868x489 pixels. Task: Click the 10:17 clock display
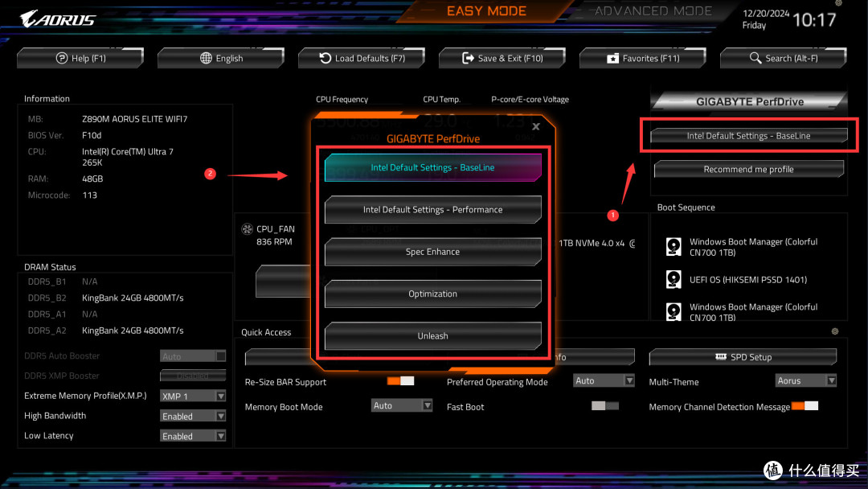(814, 20)
